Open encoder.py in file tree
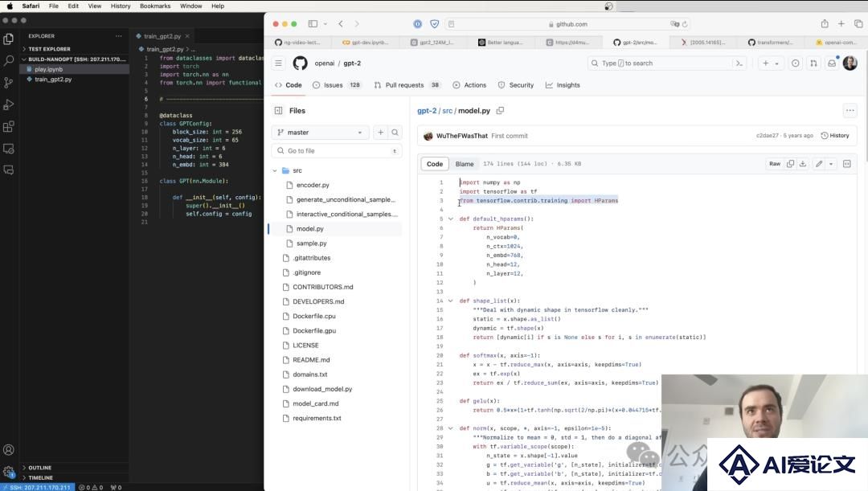Screen dimensions: 868x491 tap(313, 185)
